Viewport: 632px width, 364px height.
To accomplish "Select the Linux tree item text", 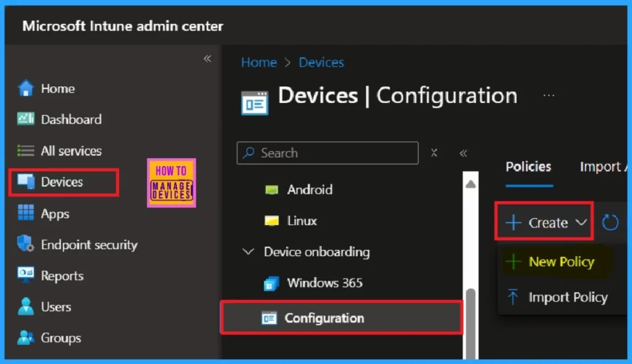I will tap(302, 221).
